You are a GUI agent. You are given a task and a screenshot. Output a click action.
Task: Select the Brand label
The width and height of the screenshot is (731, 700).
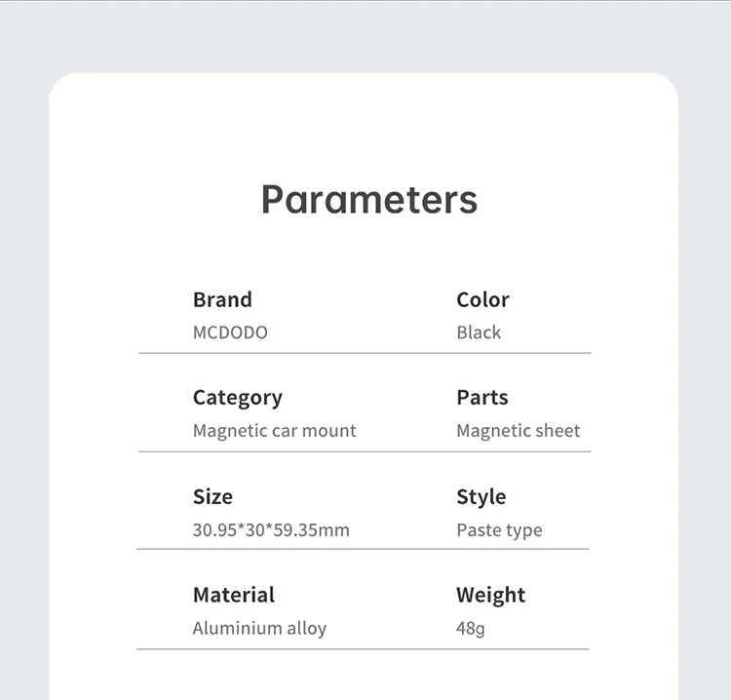click(222, 300)
